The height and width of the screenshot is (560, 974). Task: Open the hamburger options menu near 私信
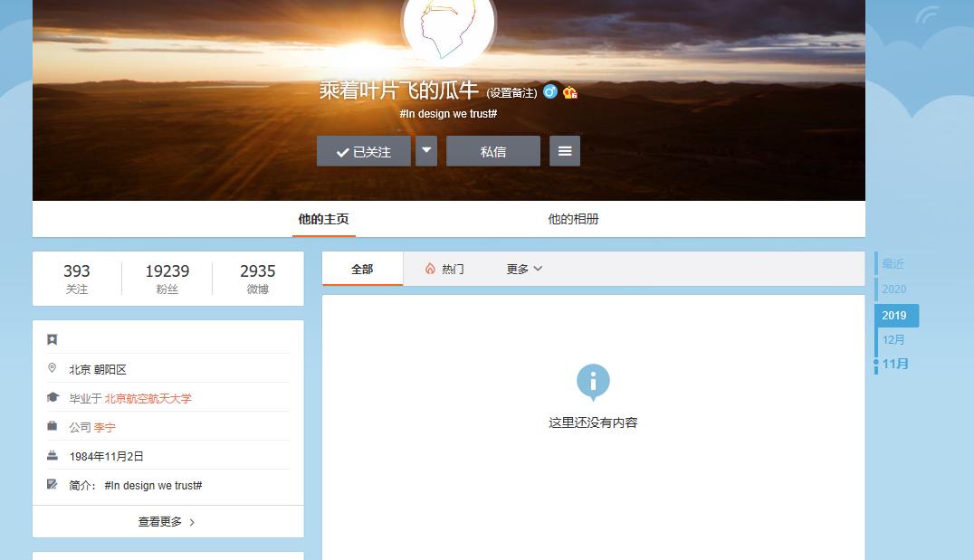565,151
